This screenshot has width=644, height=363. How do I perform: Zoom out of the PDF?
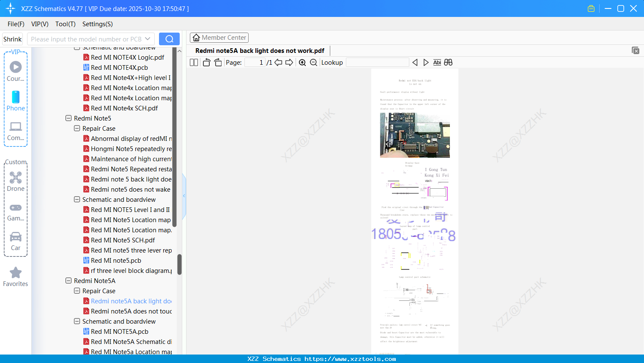click(313, 62)
